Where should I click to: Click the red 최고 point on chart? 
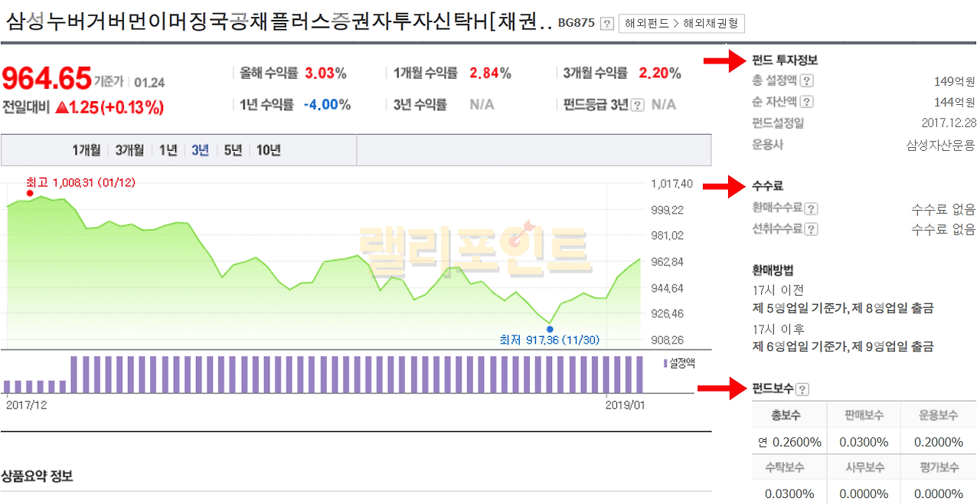pyautogui.click(x=30, y=194)
